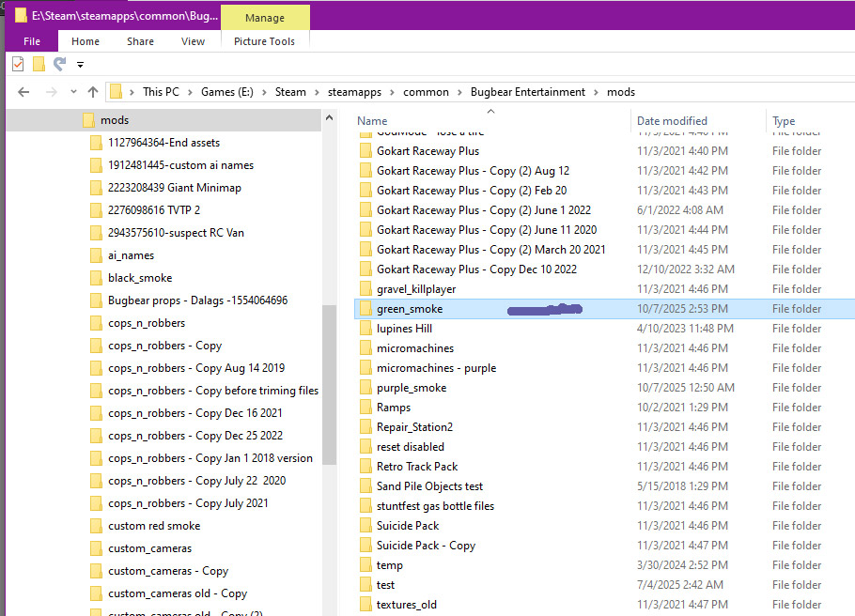
Task: Click Bugbear Entertainment in the address breadcrumb
Action: (527, 92)
